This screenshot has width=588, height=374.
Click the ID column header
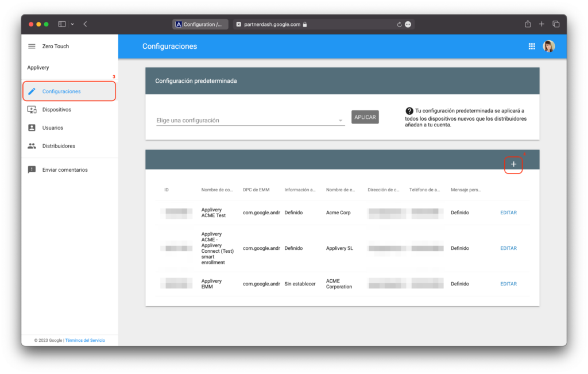point(167,190)
